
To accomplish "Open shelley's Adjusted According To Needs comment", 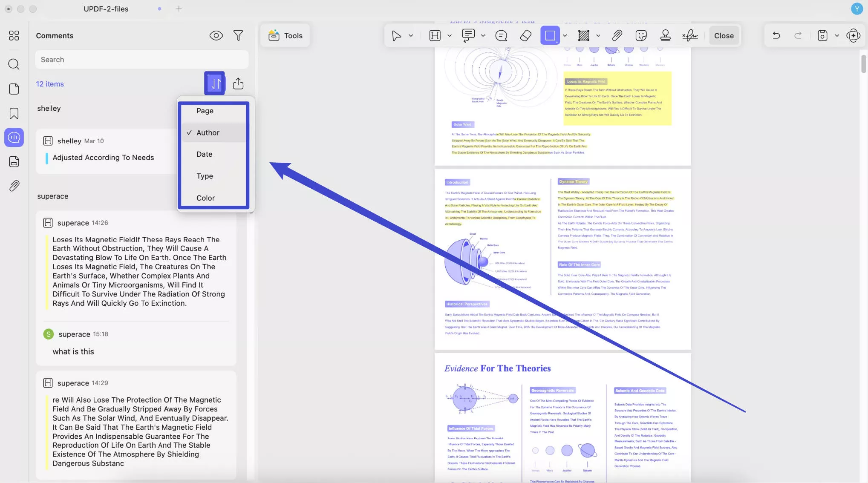I will click(107, 151).
